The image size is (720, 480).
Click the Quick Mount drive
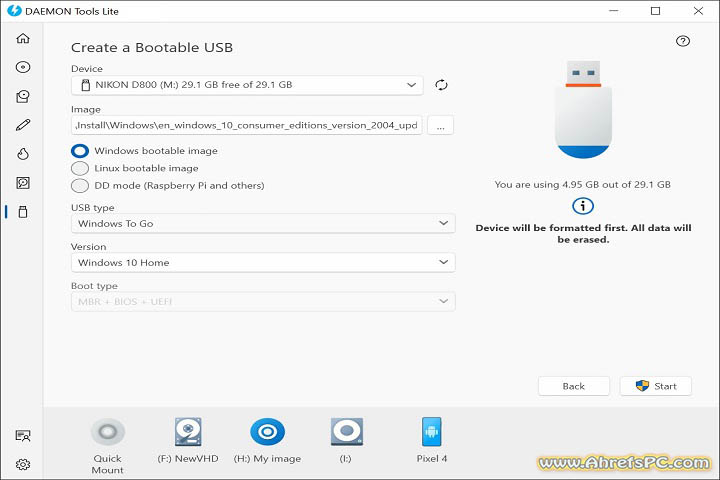click(107, 446)
